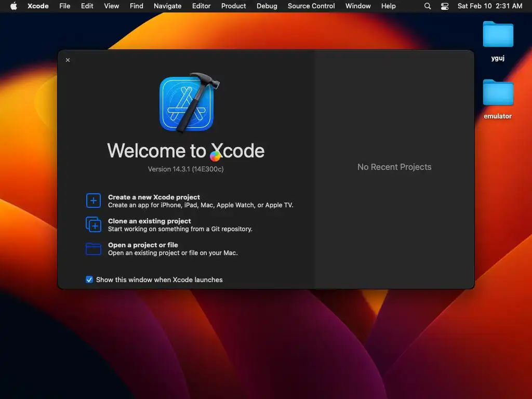Click the Version 14.3.1 (14E300c) text
The width and height of the screenshot is (532, 399).
pos(185,169)
